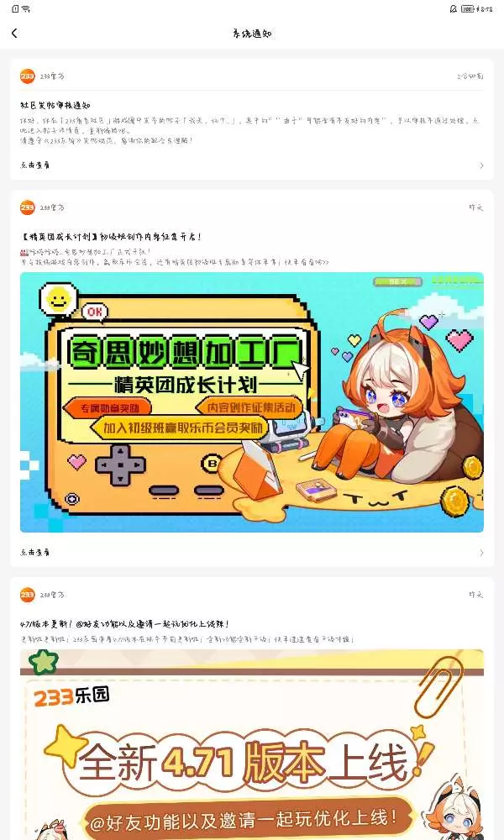This screenshot has height=840, width=504.
Task: Expand 精英团成长计划 notice via its right chevron
Action: pyautogui.click(x=481, y=553)
